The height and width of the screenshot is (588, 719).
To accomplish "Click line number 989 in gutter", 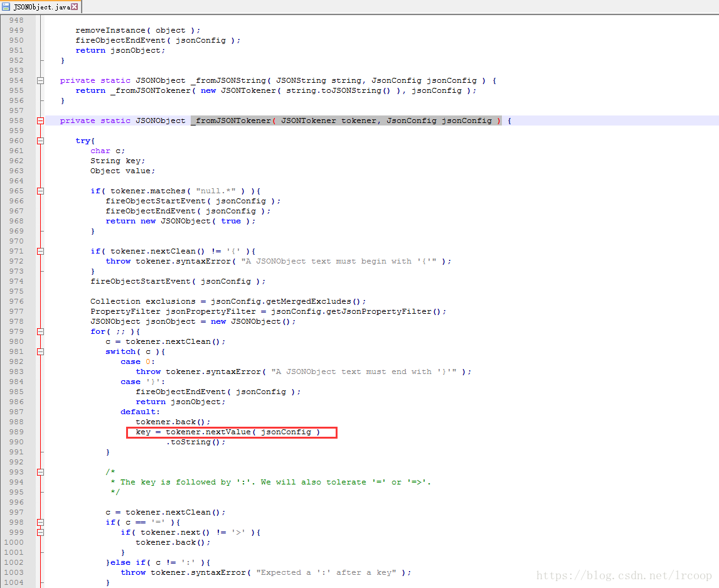I will 16,432.
